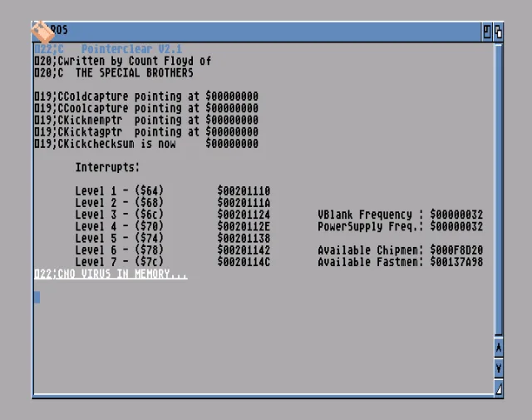This screenshot has width=532, height=420.
Task: Click the Fastmem value $00137A98
Action: [x=456, y=262]
